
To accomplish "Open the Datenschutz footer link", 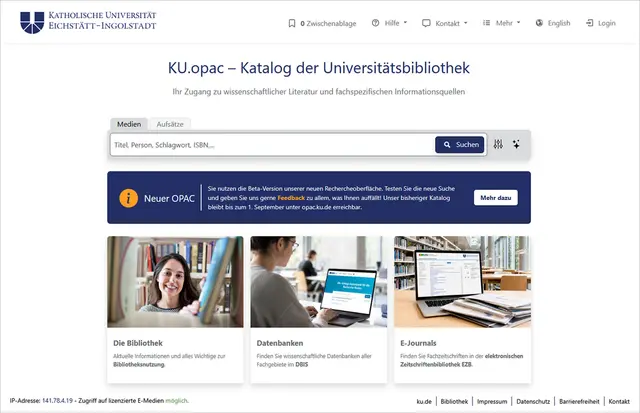I will tap(533, 402).
